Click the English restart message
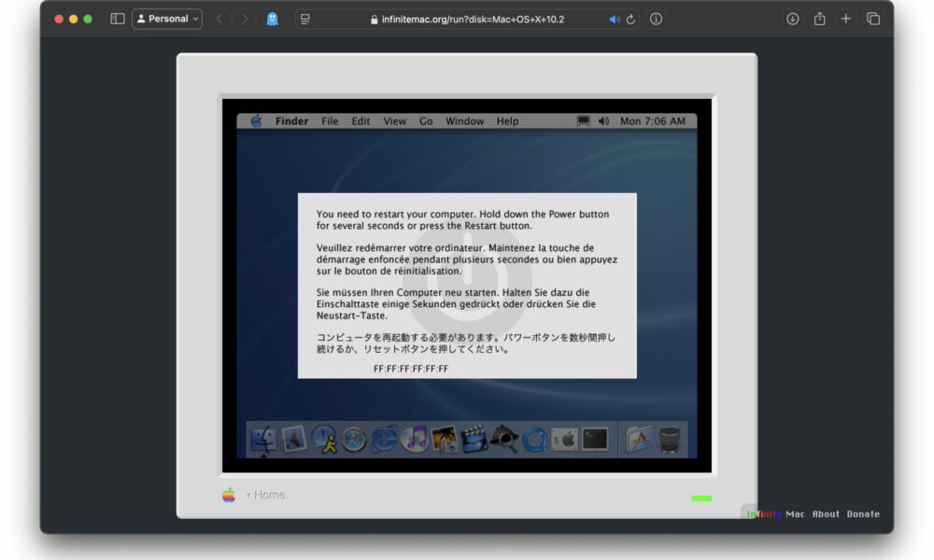 [463, 219]
